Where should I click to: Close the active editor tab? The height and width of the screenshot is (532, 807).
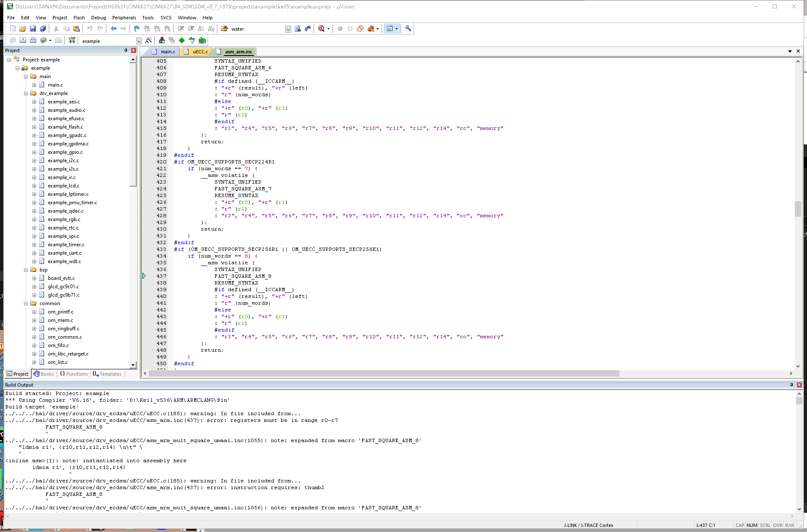798,51
